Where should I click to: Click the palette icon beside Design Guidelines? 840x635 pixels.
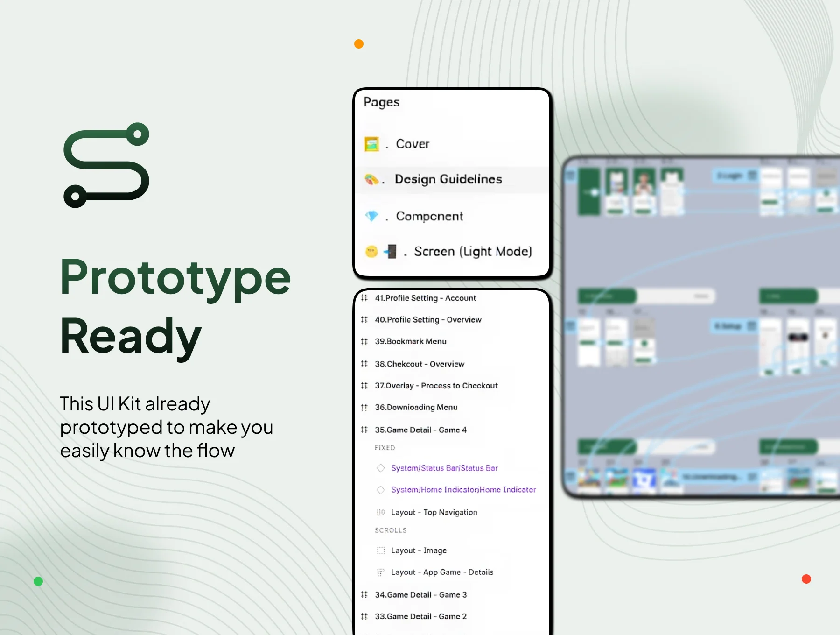pyautogui.click(x=371, y=179)
